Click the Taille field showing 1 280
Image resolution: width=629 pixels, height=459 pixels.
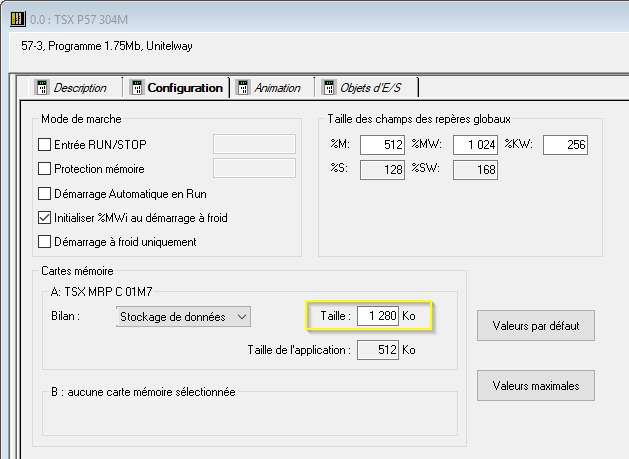coord(378,317)
